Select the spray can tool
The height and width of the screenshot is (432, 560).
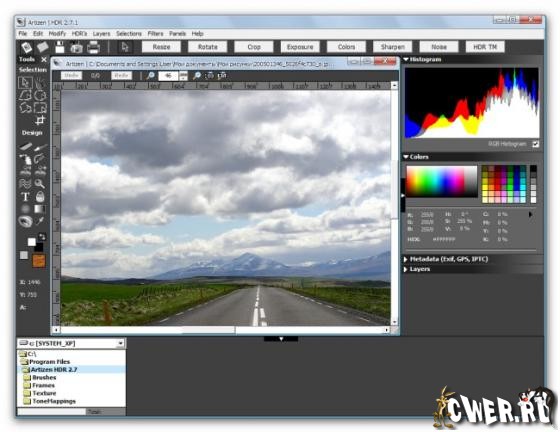(x=25, y=159)
